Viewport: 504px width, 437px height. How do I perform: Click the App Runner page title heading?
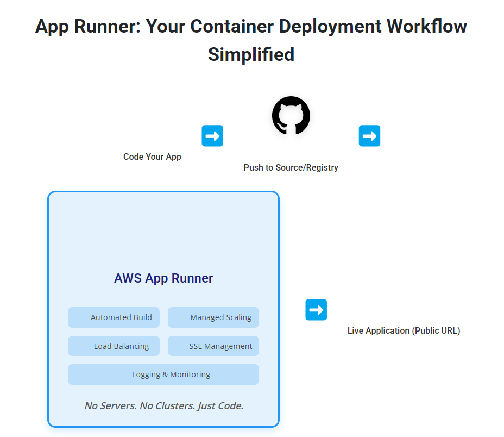tap(251, 40)
